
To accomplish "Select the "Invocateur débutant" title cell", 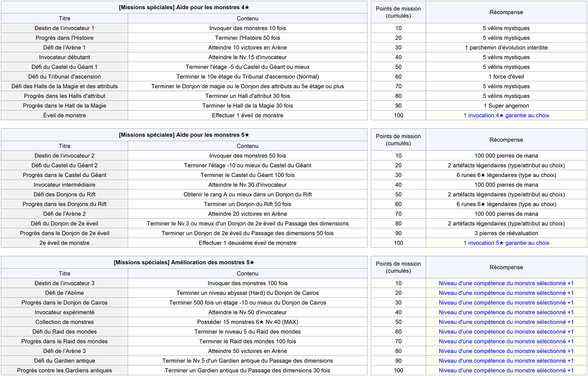I will (x=64, y=58).
